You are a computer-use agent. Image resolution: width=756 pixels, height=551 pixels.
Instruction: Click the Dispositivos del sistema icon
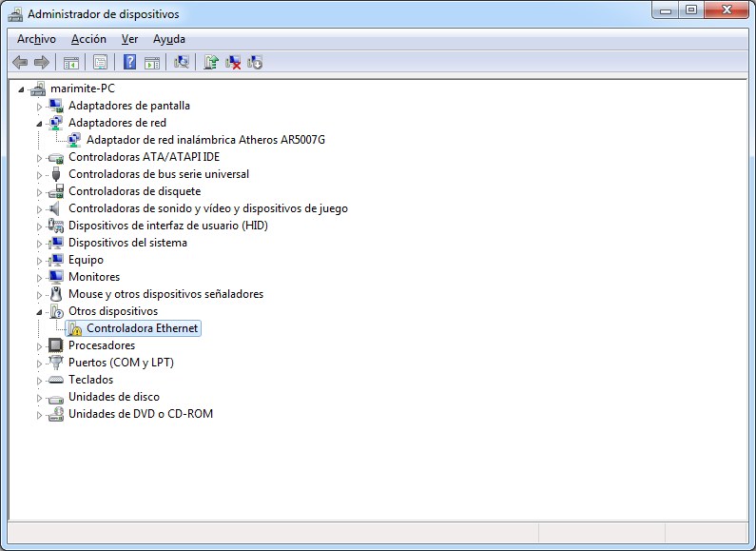56,243
